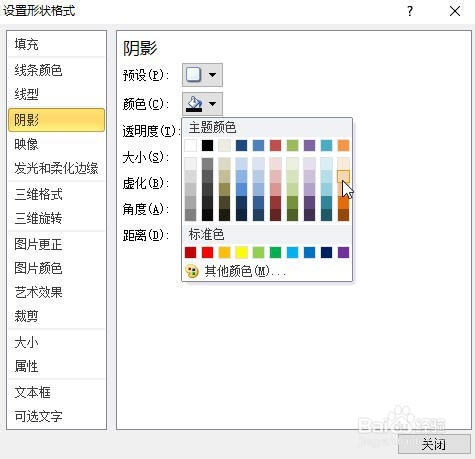Pick the black theme color swatch
The width and height of the screenshot is (475, 459).
207,146
